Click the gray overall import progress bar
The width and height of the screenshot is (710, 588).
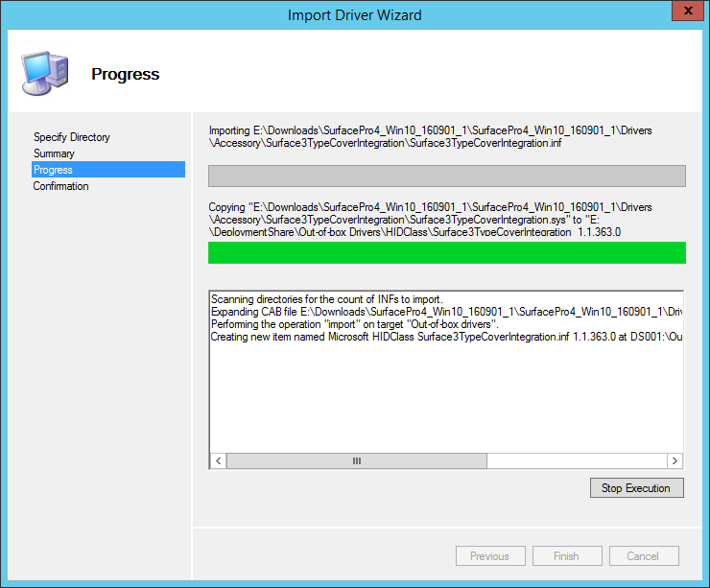446,176
